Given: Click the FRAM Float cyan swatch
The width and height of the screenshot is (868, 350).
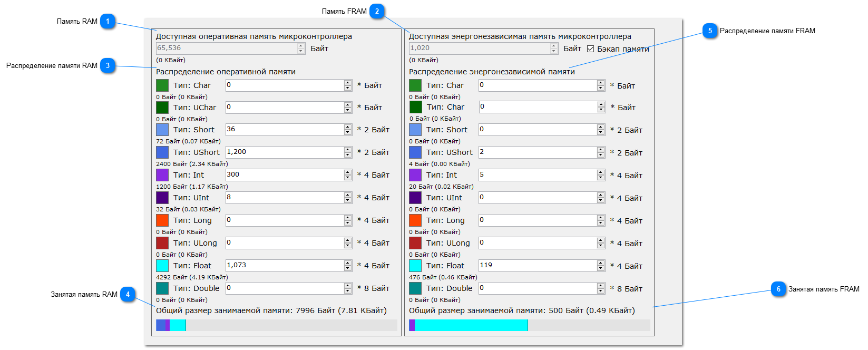Looking at the screenshot, I should [415, 266].
